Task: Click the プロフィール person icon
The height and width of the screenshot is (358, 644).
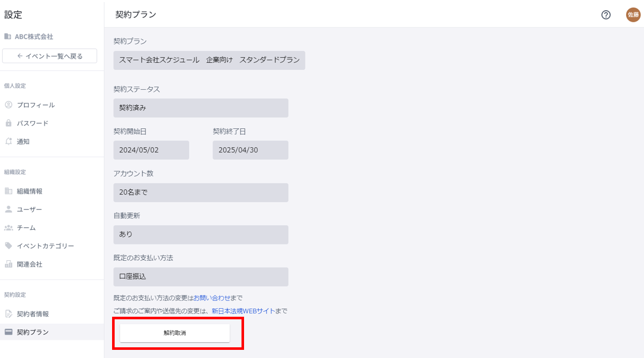Action: [8, 105]
